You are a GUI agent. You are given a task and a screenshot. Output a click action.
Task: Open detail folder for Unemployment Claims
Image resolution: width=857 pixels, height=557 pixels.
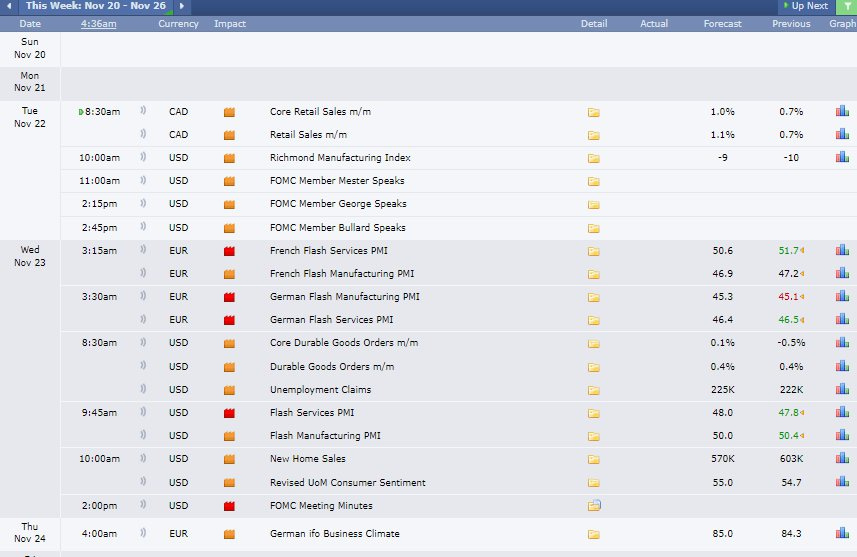point(594,390)
